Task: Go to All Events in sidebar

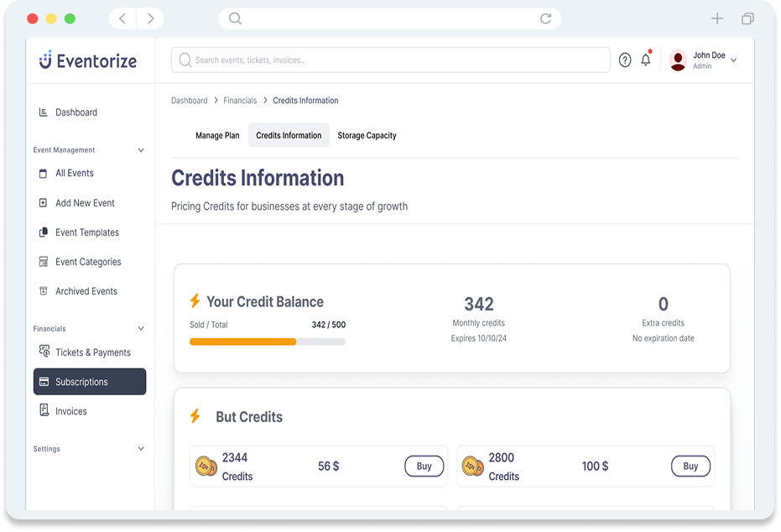Action: click(x=74, y=173)
